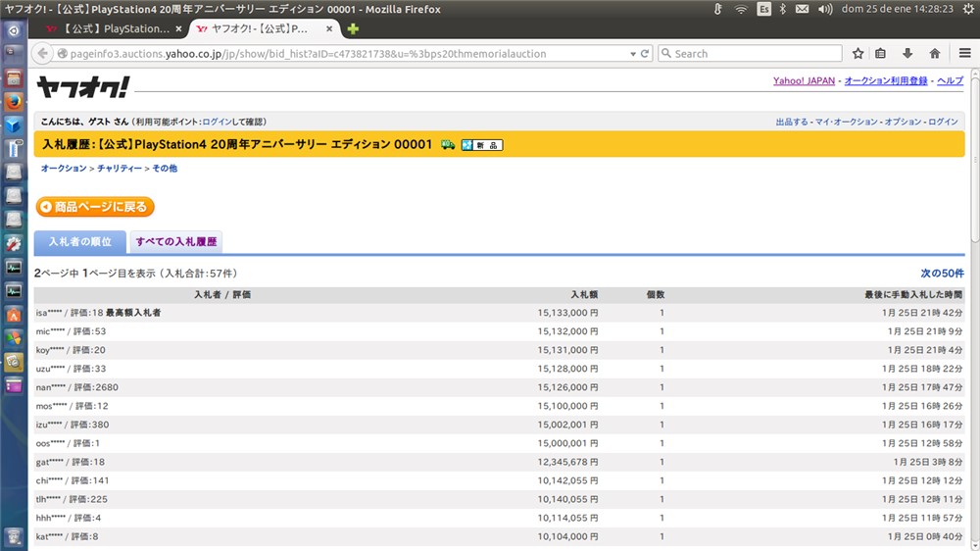980x551 pixels.
Task: Open Ubuntu Software Center launcher icon
Action: (14, 315)
